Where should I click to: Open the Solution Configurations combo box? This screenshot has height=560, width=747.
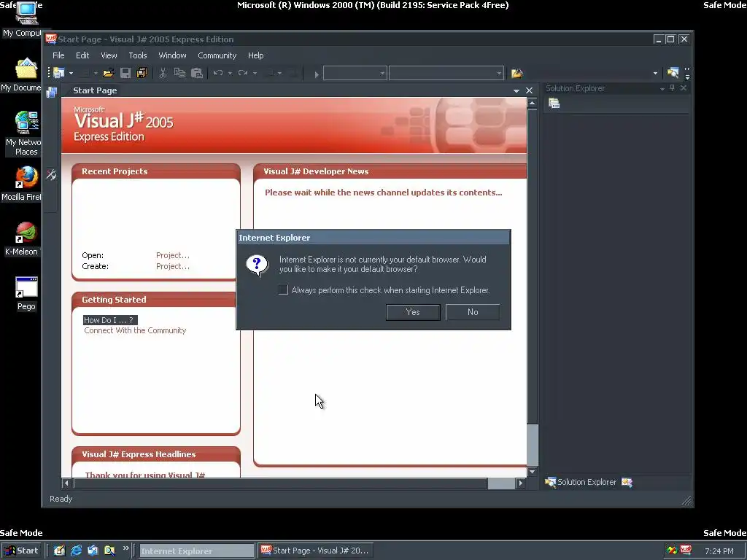[x=355, y=73]
